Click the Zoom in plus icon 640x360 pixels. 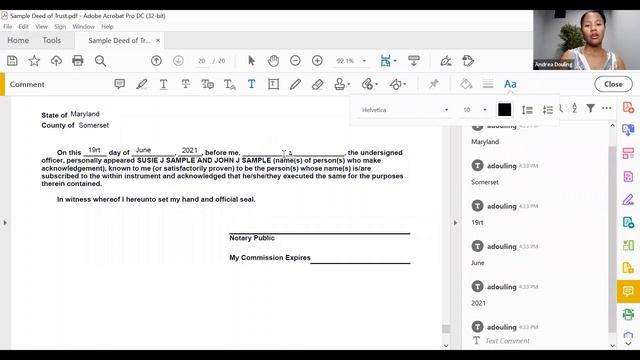pos(317,61)
